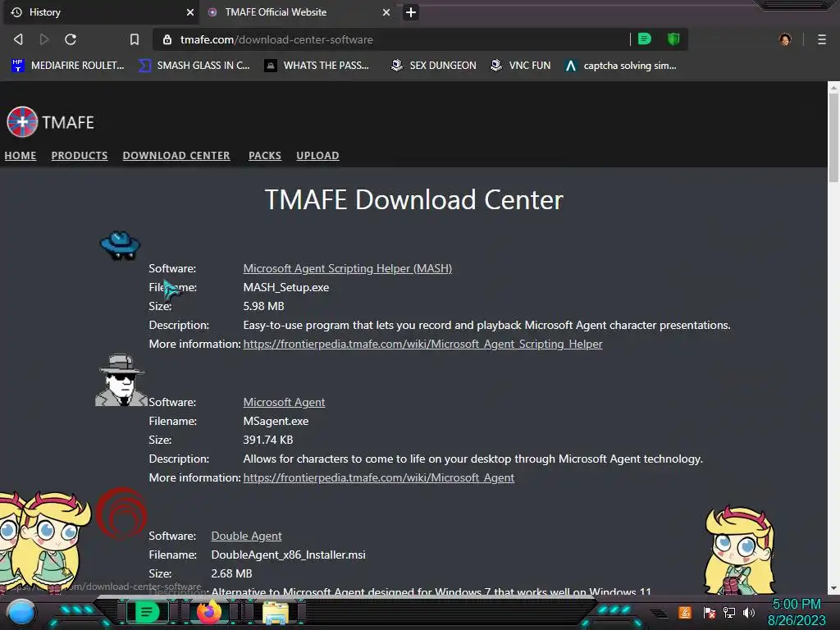Screen dimensions: 840x630
Task: Click the 5.98 MB size value
Action: 263,307
